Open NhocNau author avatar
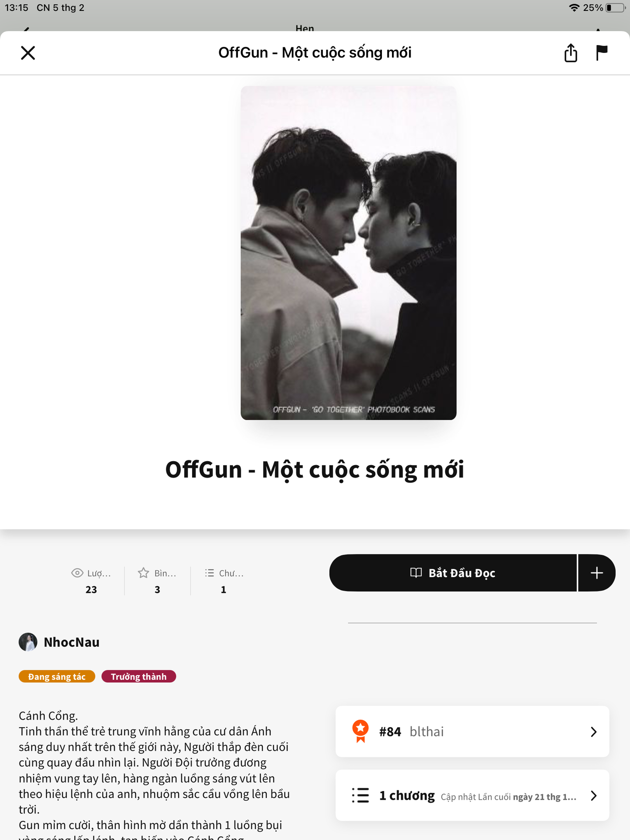 tap(28, 642)
